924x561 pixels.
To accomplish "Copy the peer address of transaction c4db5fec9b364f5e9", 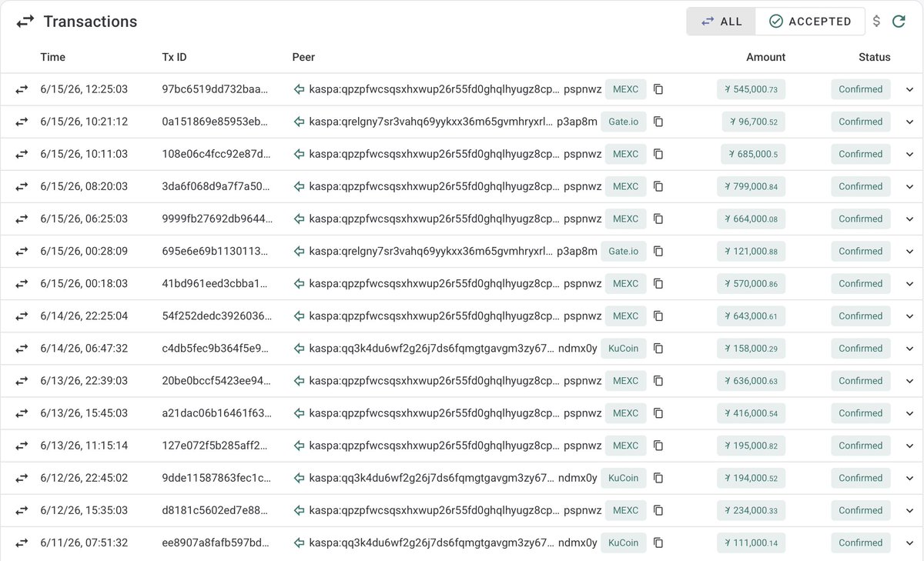I will point(658,348).
